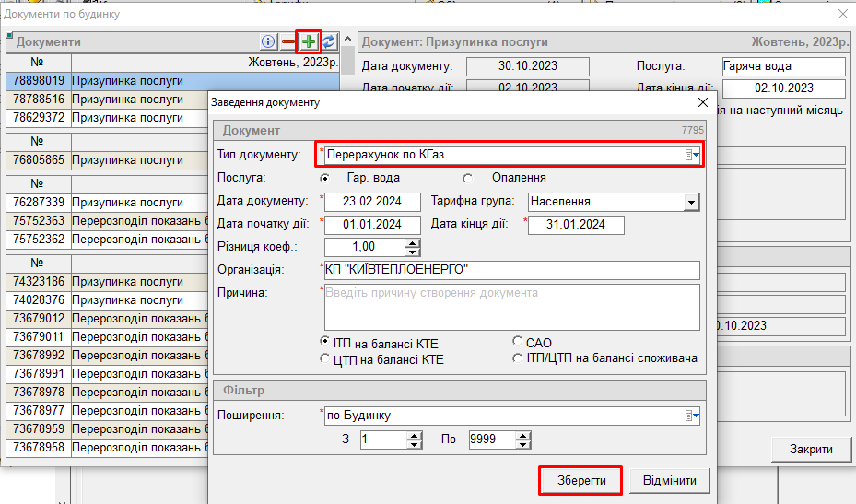Select the САО radio option

click(517, 343)
